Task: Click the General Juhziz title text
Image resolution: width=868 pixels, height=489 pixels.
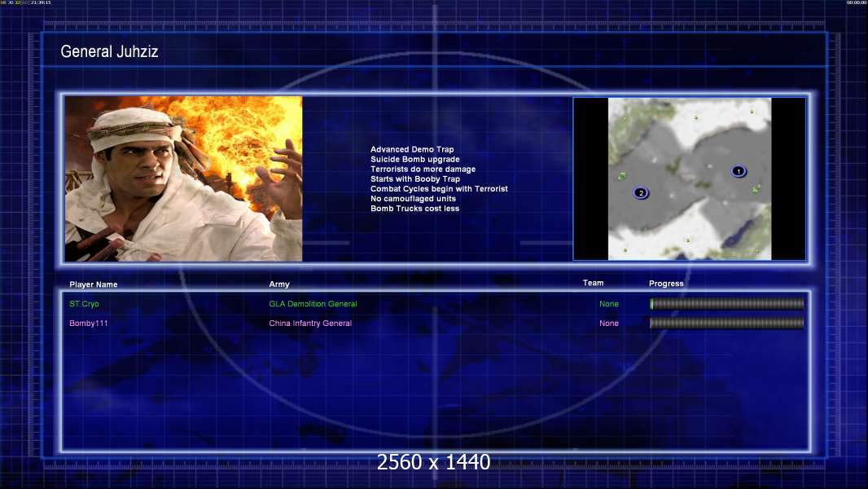Action: [x=109, y=52]
